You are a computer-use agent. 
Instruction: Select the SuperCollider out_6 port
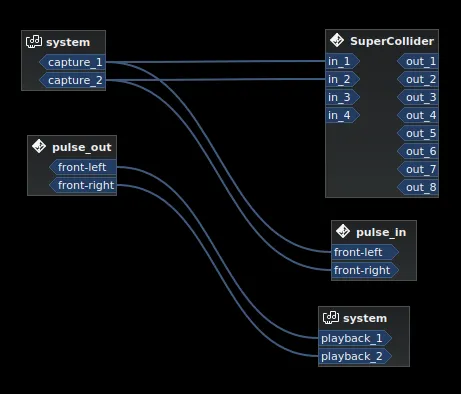pos(418,151)
